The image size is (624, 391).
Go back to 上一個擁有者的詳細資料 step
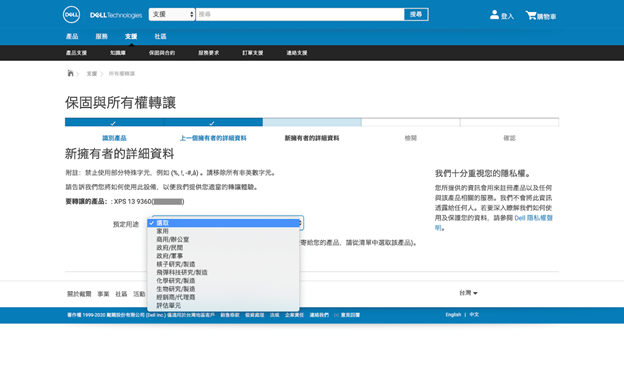[x=213, y=138]
